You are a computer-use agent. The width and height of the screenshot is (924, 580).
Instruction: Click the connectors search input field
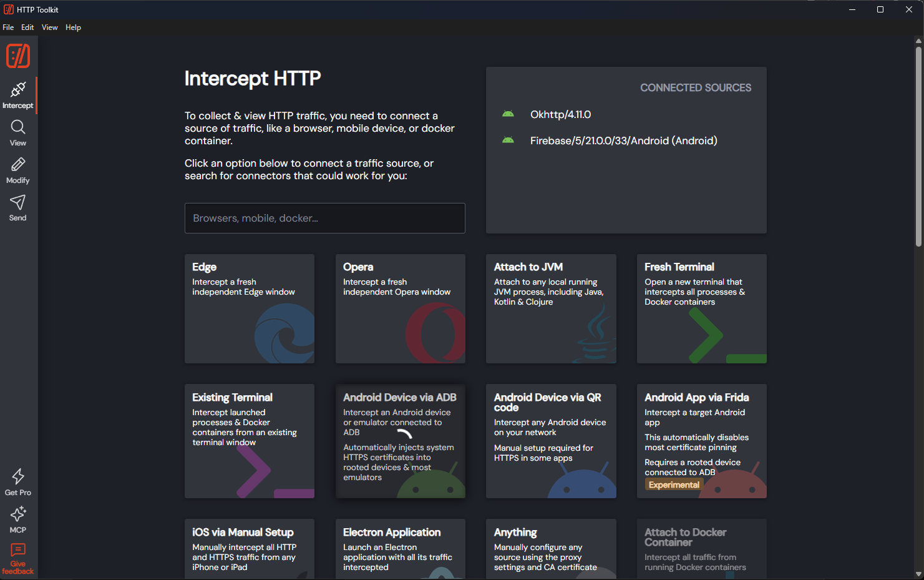[x=324, y=218]
